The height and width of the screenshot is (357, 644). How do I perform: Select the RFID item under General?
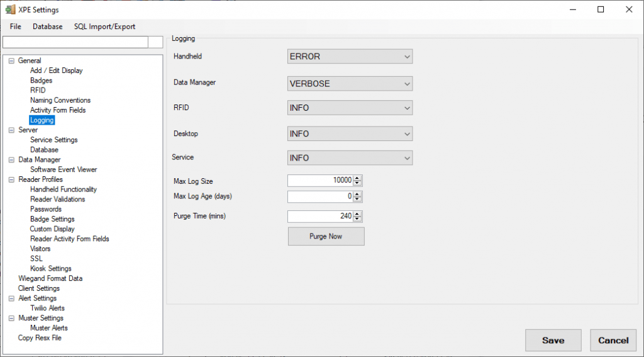(38, 90)
